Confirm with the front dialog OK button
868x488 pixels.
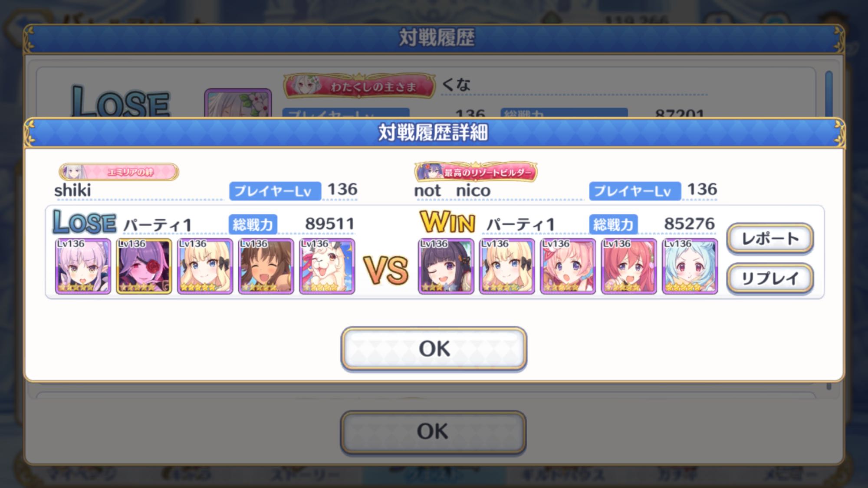(x=434, y=349)
